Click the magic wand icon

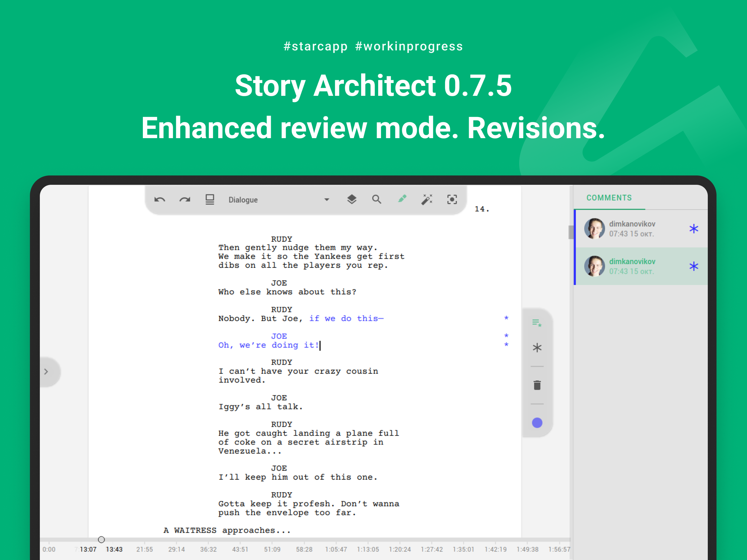pos(427,199)
